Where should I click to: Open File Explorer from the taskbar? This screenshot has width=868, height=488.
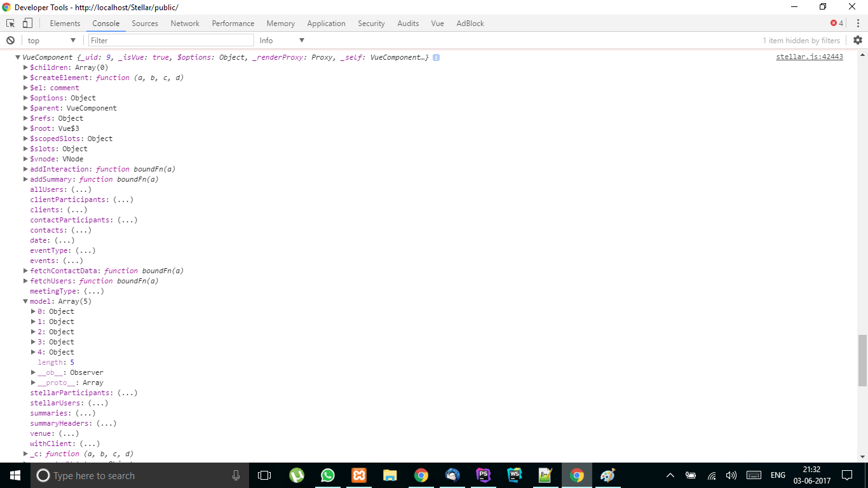pos(390,475)
